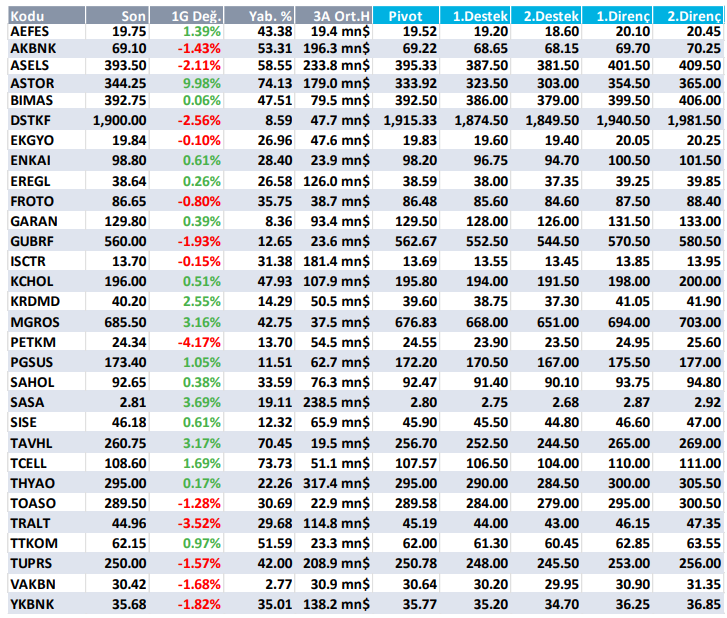
Task: Select the SISE stock code
Action: (23, 422)
